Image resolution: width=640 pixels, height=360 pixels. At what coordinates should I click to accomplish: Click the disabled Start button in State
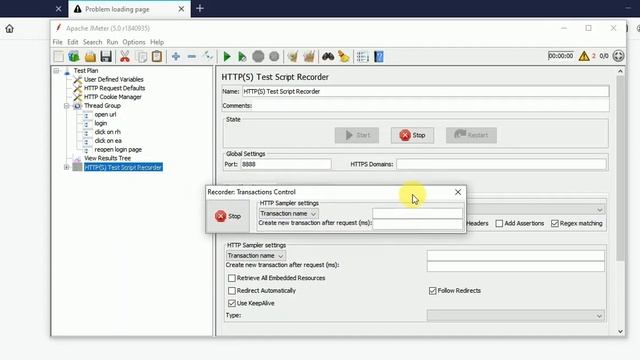357,135
